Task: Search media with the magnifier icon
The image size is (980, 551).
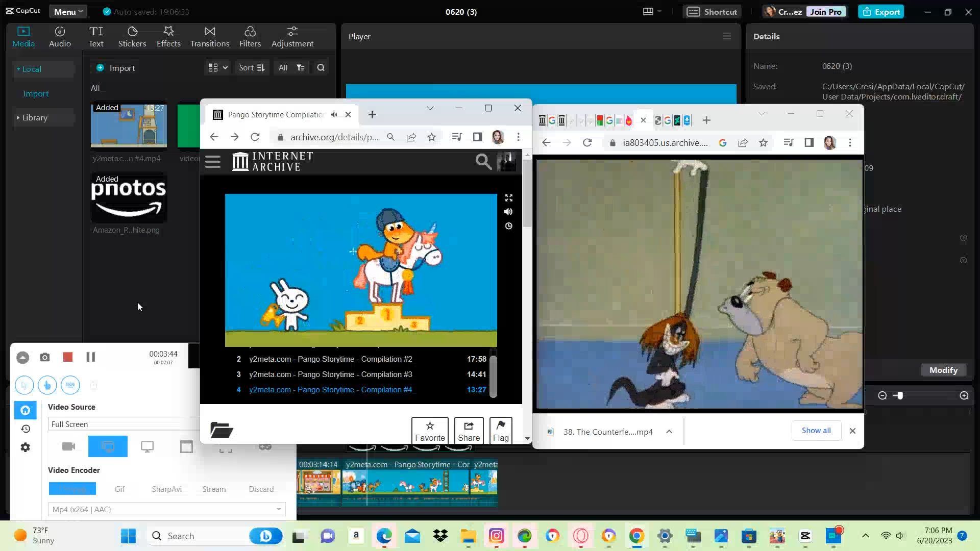Action: click(x=321, y=67)
